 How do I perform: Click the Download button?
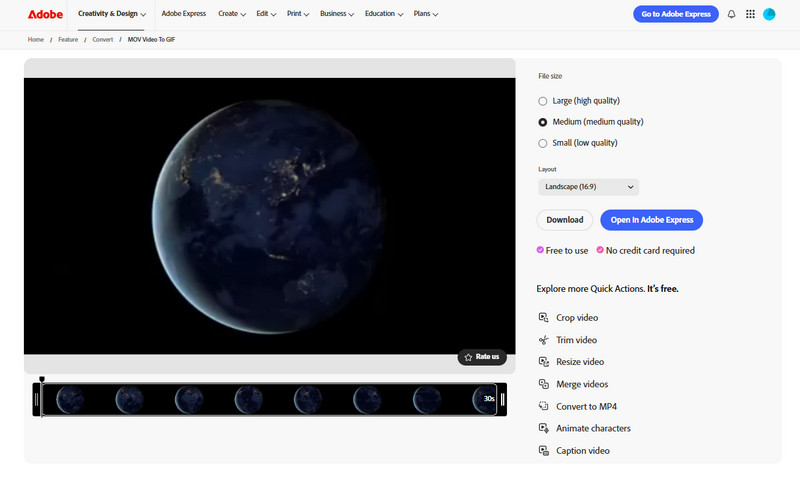(565, 220)
